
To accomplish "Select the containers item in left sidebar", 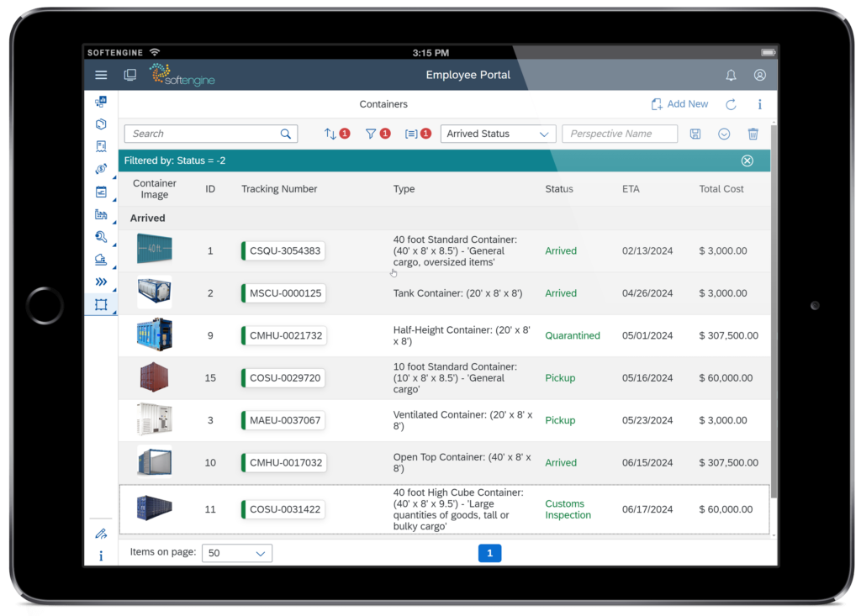I will (101, 305).
